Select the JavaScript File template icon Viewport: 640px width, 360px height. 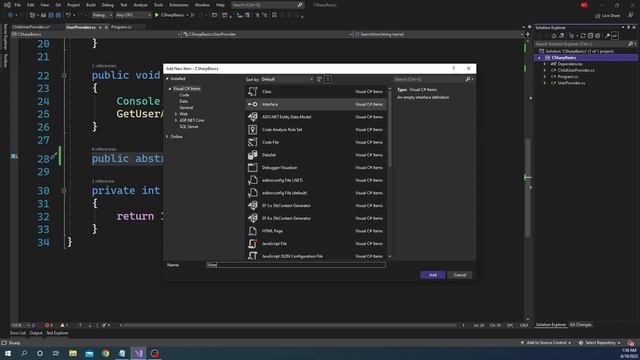pyautogui.click(x=253, y=243)
